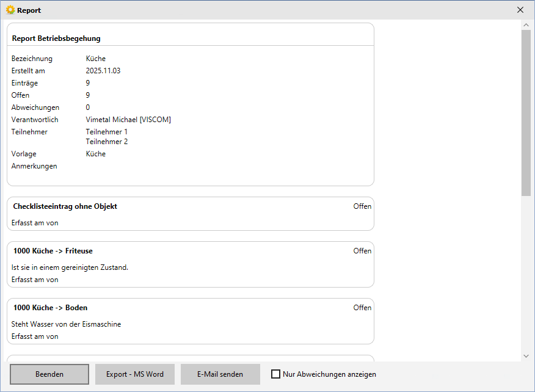Click the vertical scrollbar thumb
The height and width of the screenshot is (392, 535).
[x=526, y=113]
